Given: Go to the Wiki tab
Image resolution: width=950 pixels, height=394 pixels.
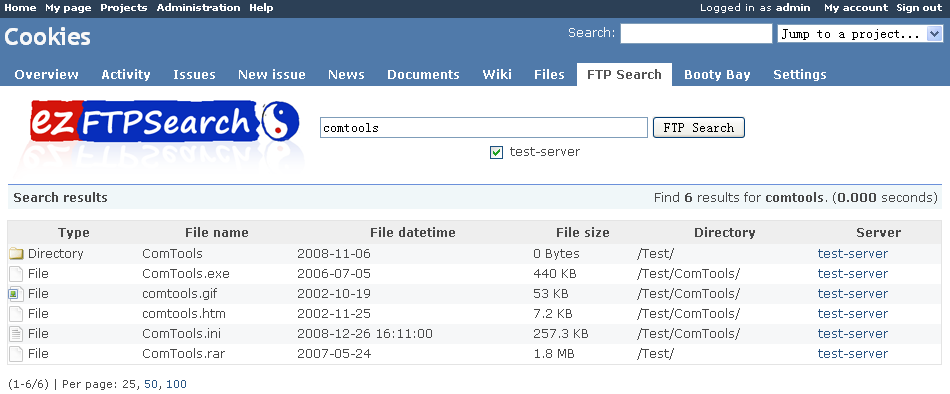Looking at the screenshot, I should click(x=497, y=75).
